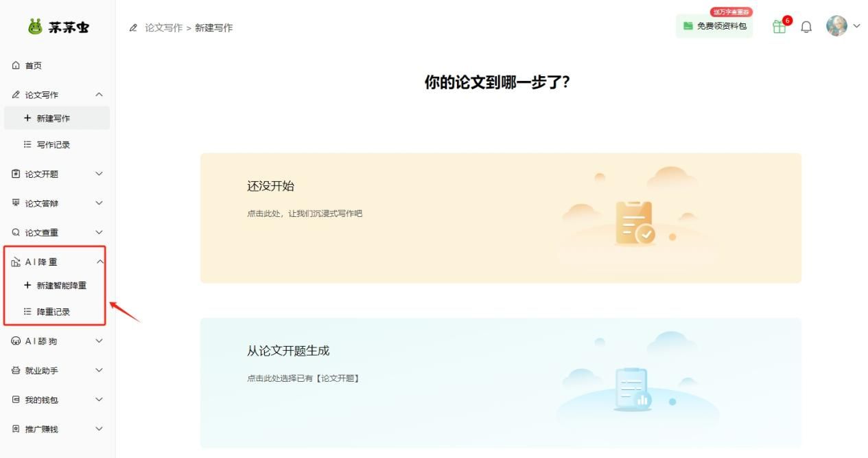Click the 新建写作 breadcrumb text
The image size is (868, 458).
coord(214,27)
